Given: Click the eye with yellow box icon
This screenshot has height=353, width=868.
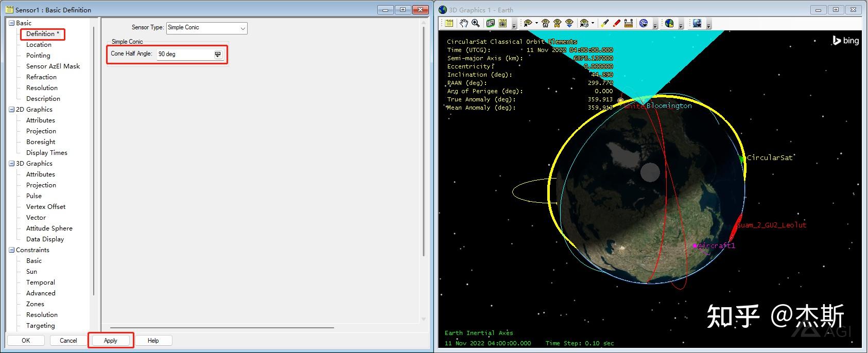Looking at the screenshot, I should 558,23.
